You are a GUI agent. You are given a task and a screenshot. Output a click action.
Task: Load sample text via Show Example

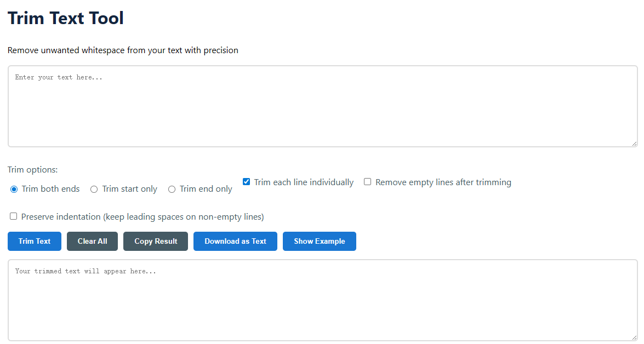319,241
